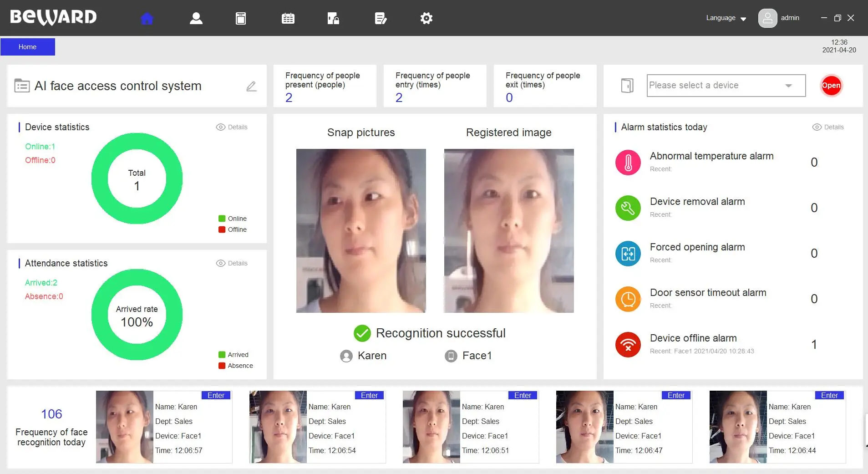
Task: Click the 12:36 clock display
Action: (839, 42)
